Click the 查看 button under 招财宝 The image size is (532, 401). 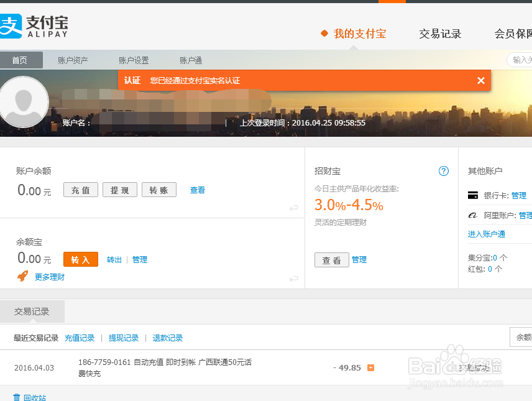pyautogui.click(x=331, y=260)
